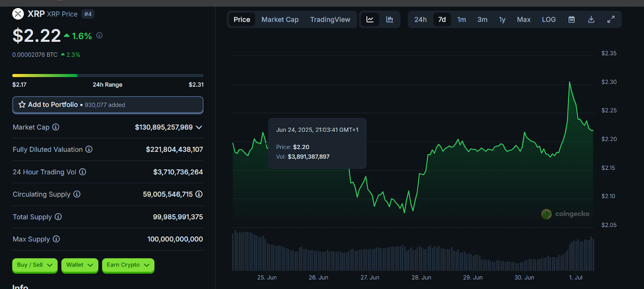Click the #4 rank badge

click(88, 14)
